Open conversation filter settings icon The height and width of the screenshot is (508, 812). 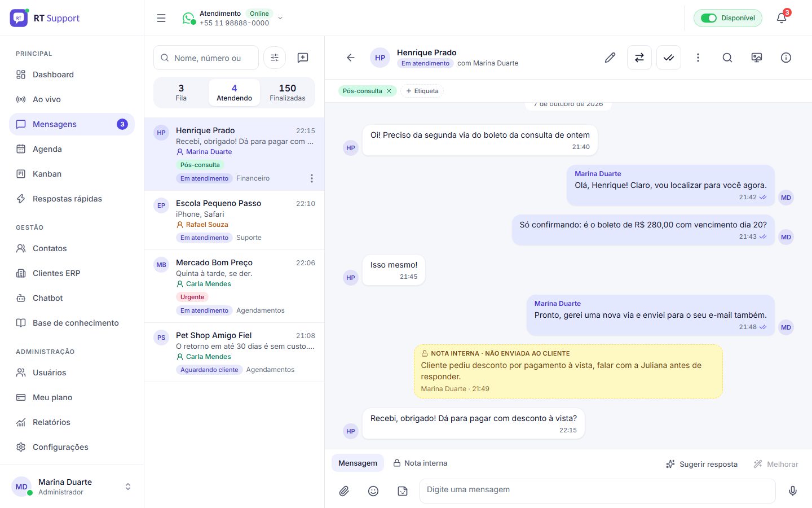click(275, 58)
